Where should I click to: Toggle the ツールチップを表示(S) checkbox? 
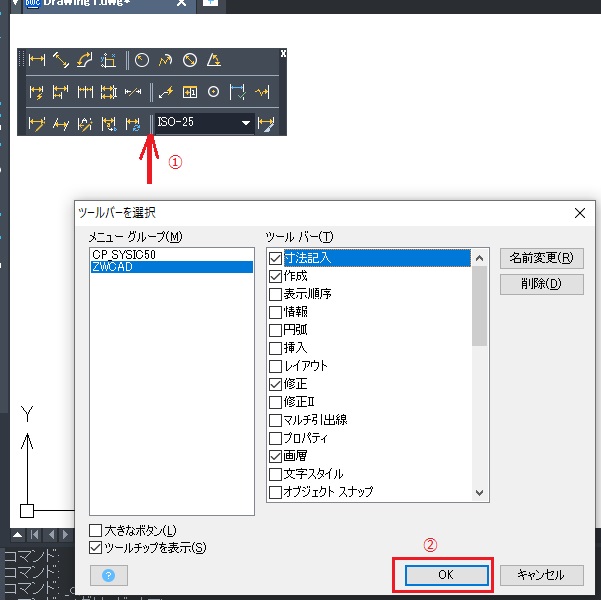[95, 548]
